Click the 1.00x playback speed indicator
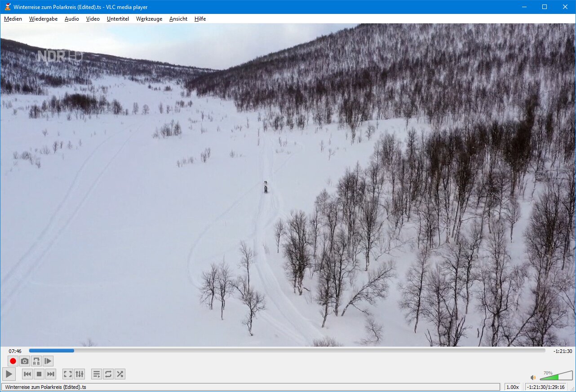The width and height of the screenshot is (576, 392). [512, 387]
